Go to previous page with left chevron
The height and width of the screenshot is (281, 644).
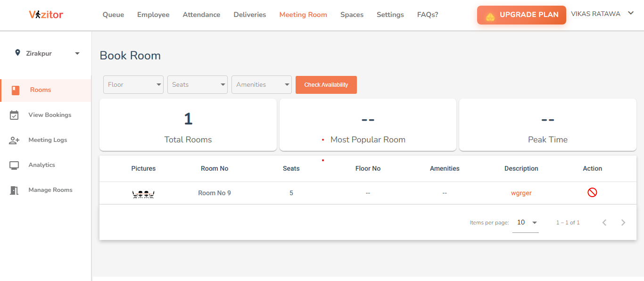click(604, 223)
